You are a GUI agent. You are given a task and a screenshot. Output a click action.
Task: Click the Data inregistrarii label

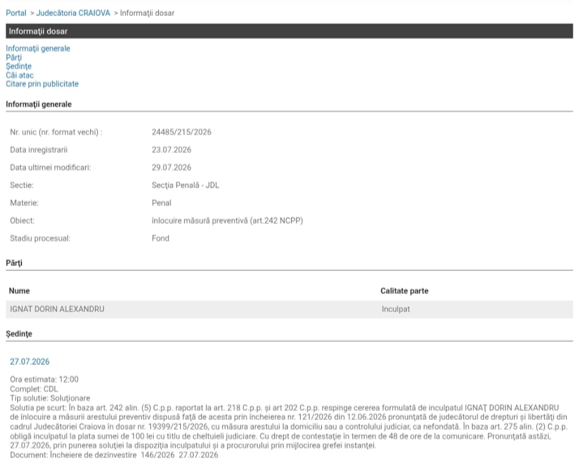(38, 150)
